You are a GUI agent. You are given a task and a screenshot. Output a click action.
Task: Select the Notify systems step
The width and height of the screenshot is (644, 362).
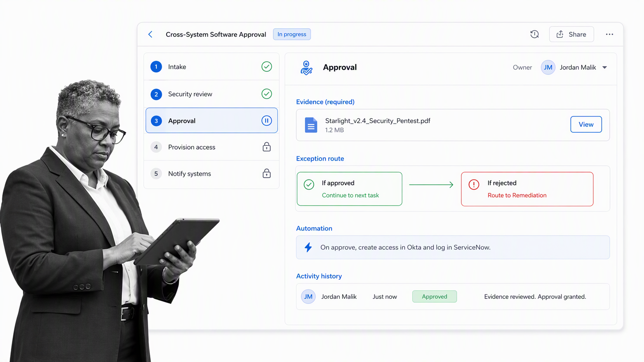[x=212, y=173]
